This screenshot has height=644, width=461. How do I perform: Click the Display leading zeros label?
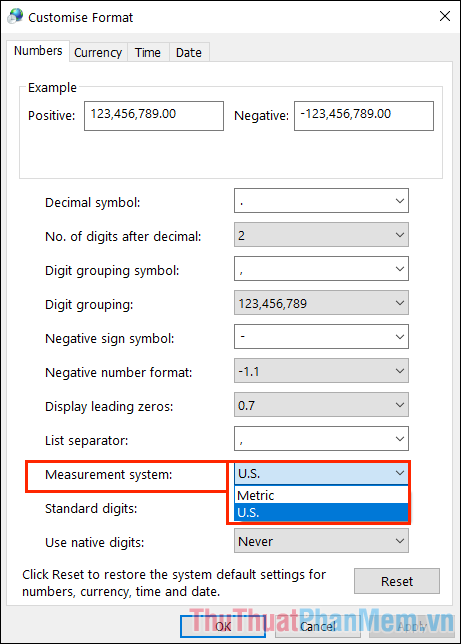click(109, 407)
